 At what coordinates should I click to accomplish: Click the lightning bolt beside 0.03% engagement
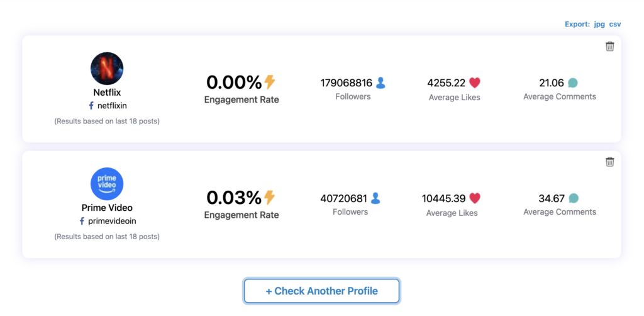point(270,198)
